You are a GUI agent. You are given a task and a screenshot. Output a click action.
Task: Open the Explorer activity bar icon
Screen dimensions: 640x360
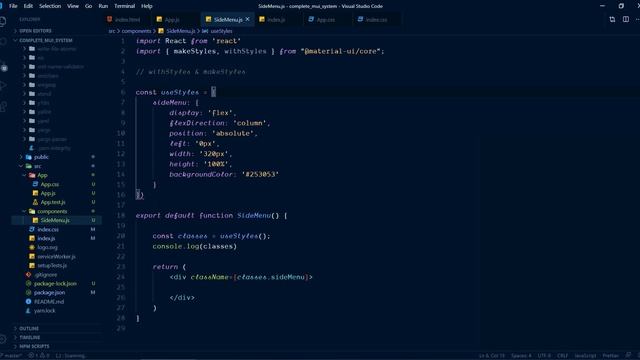coord(3,21)
